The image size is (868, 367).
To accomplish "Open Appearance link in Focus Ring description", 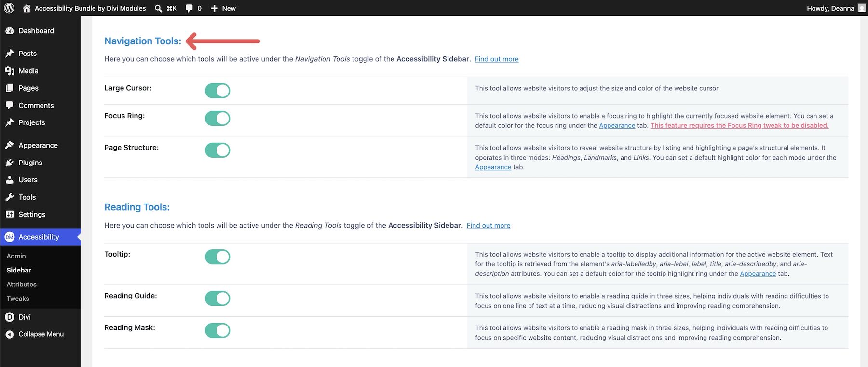I will pyautogui.click(x=617, y=125).
